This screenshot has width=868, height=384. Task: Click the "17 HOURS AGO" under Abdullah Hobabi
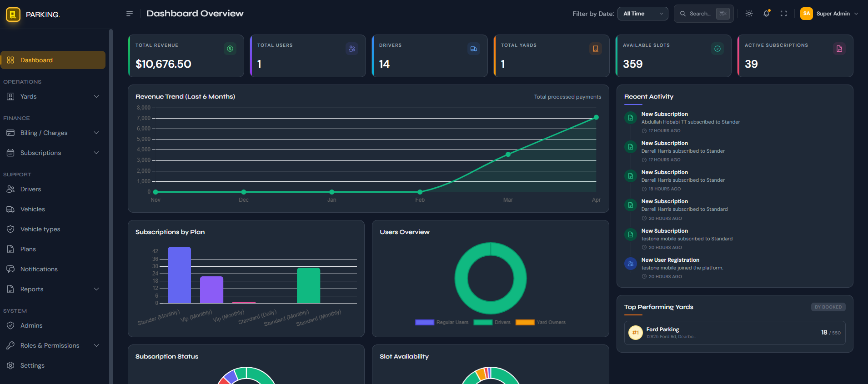(664, 131)
